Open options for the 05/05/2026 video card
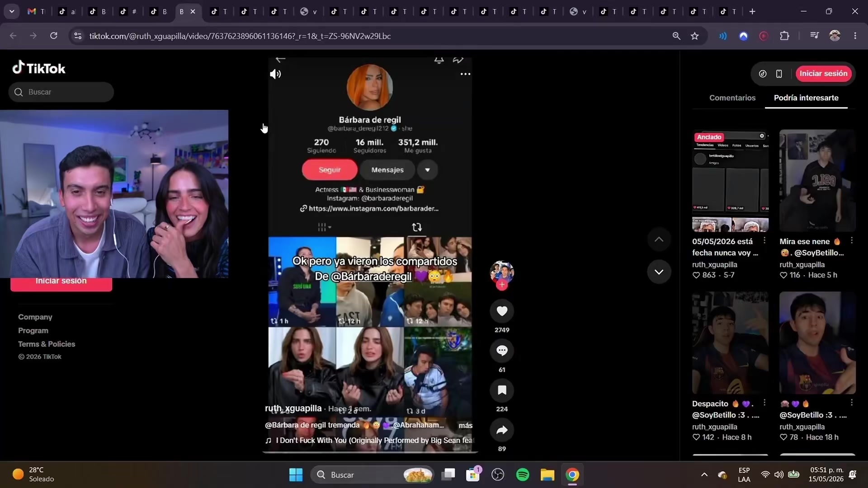Screen dimensions: 868x488 click(x=764, y=240)
